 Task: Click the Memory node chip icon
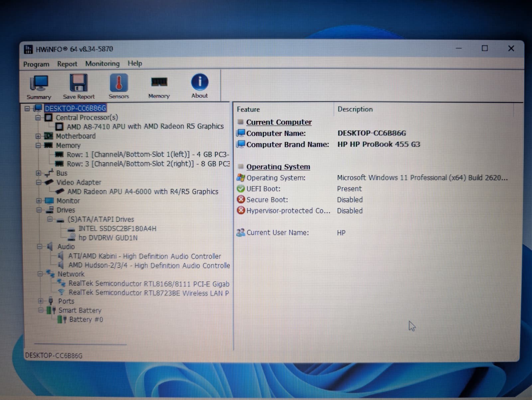pyautogui.click(x=49, y=145)
